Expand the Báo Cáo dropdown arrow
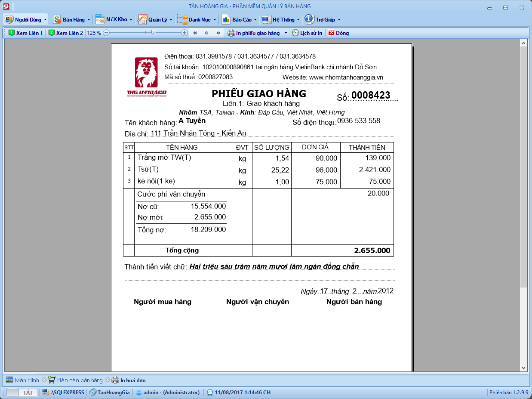Viewport: 532px width, 399px height. pos(255,20)
